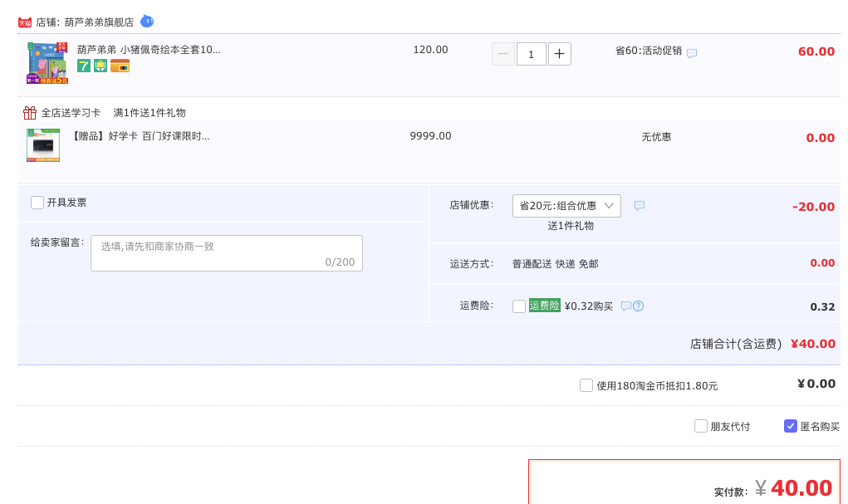Viewport: 848px width, 504px height.
Task: Click the question mark help icon for 运费险
Action: [638, 306]
